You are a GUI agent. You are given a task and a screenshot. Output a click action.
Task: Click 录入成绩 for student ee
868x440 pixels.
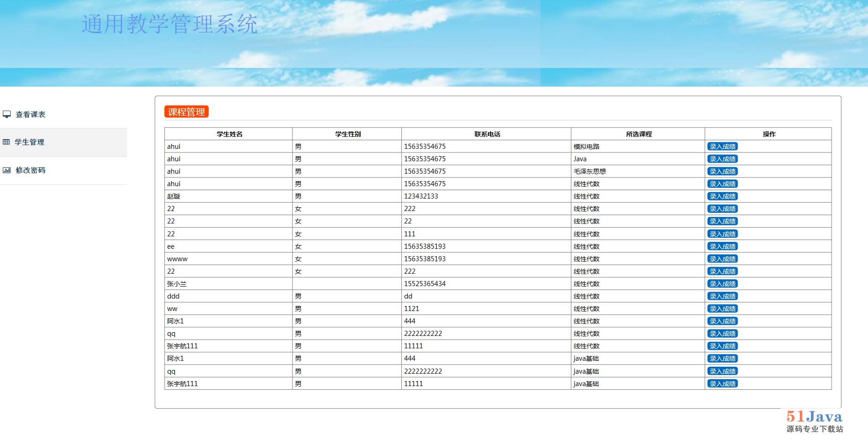(x=722, y=246)
